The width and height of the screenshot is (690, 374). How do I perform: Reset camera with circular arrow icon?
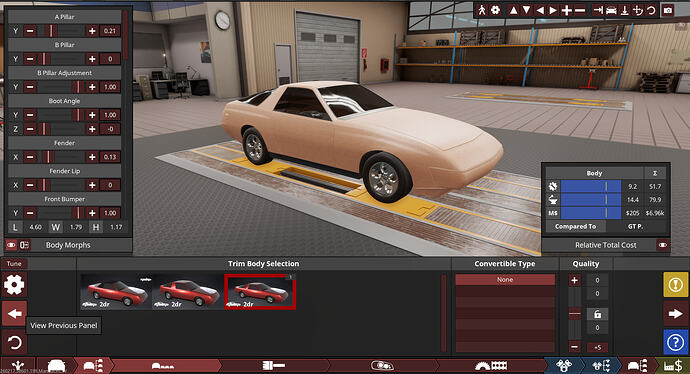[x=651, y=10]
